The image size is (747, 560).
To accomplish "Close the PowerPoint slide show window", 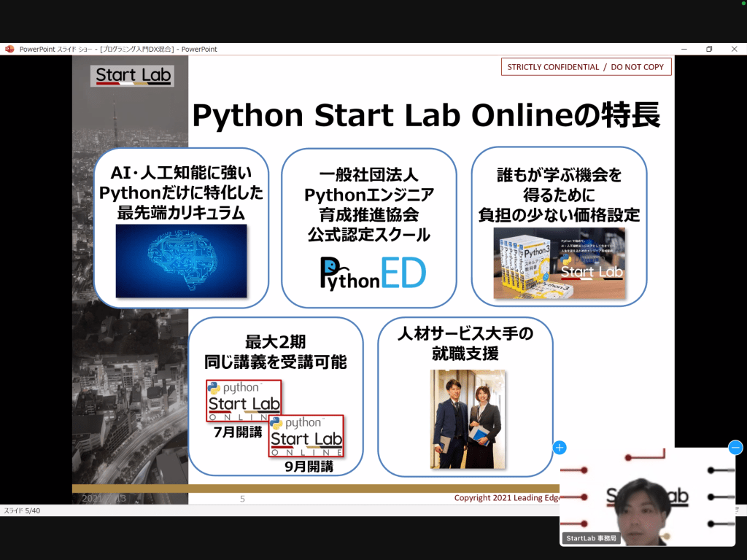I will coord(732,49).
